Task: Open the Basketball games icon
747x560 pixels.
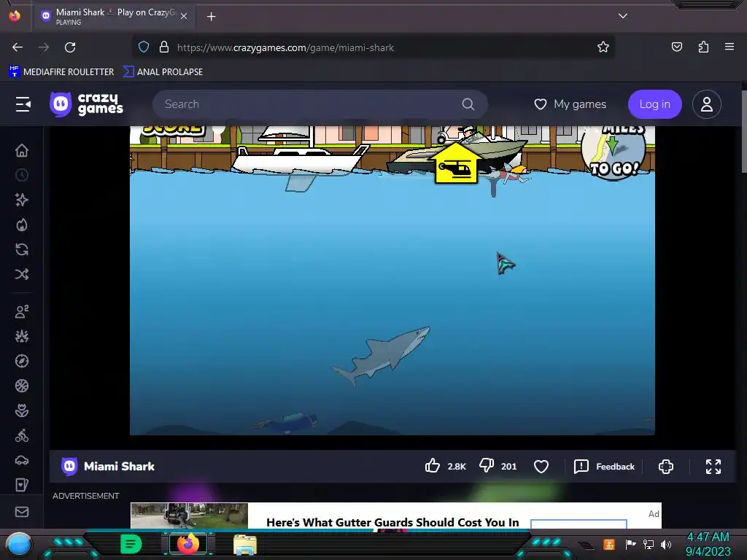Action: 22,386
